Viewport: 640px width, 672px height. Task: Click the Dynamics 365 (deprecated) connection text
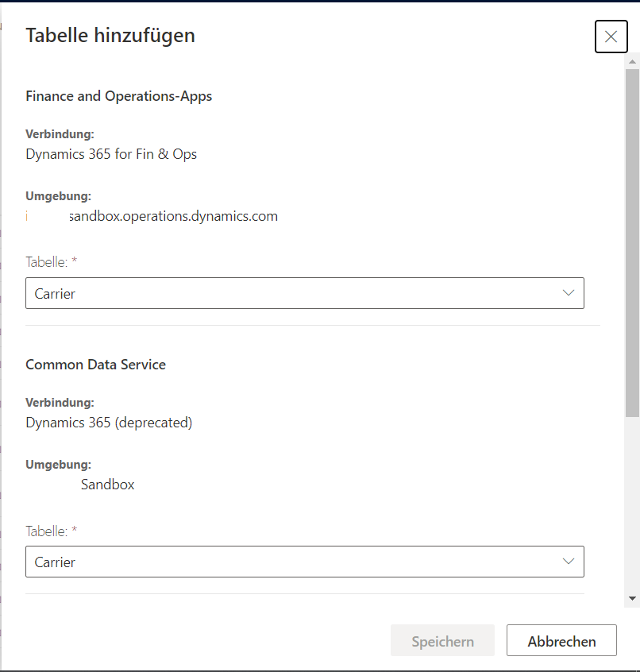109,423
